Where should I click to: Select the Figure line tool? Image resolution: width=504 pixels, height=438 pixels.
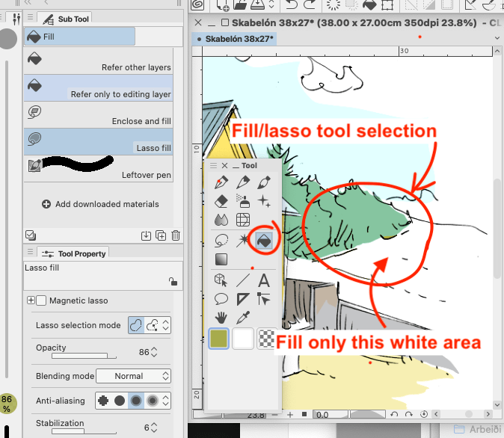coord(243,280)
